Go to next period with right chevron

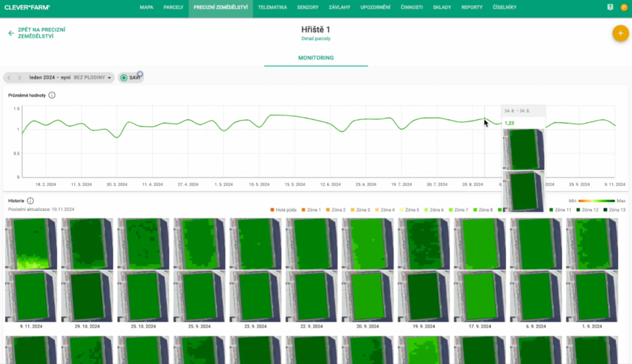point(19,77)
